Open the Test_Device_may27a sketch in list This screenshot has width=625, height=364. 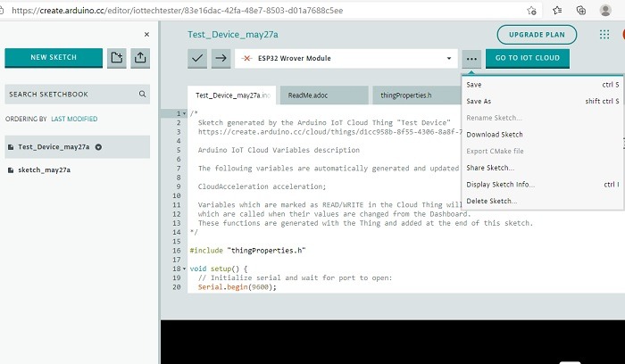click(78, 147)
